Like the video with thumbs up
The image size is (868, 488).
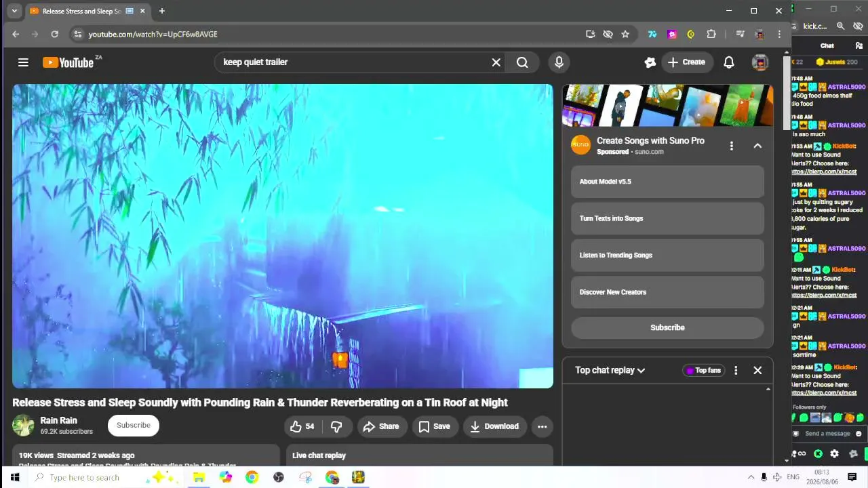tap(302, 426)
